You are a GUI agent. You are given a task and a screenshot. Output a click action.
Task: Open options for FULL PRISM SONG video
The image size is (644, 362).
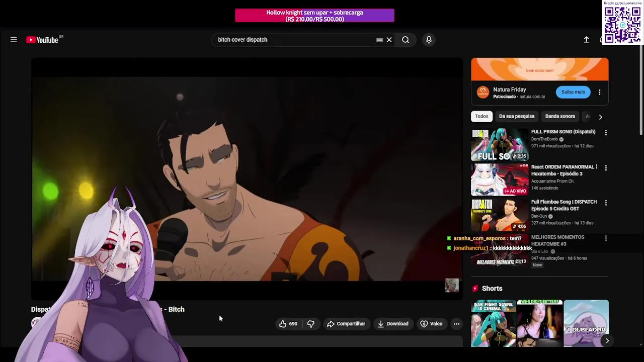pos(606,133)
